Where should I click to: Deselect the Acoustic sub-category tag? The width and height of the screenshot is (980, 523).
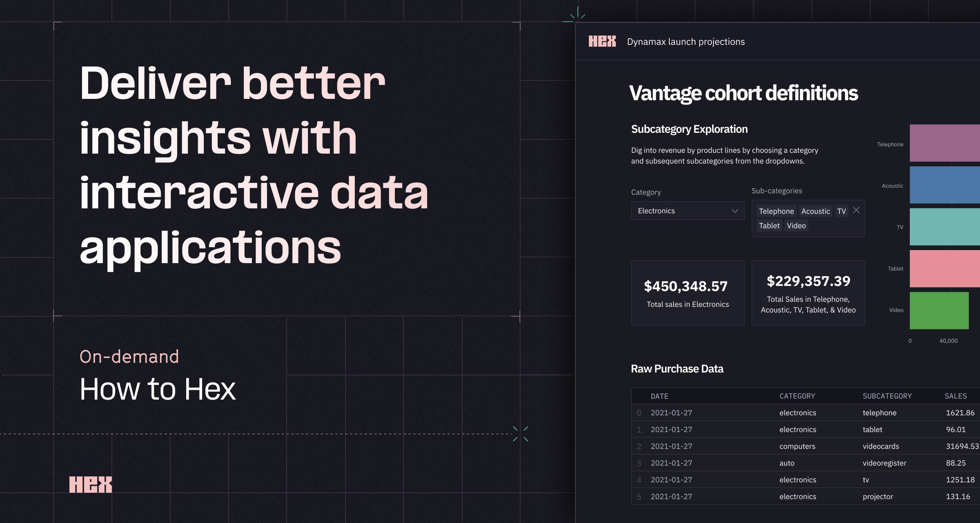click(x=815, y=211)
